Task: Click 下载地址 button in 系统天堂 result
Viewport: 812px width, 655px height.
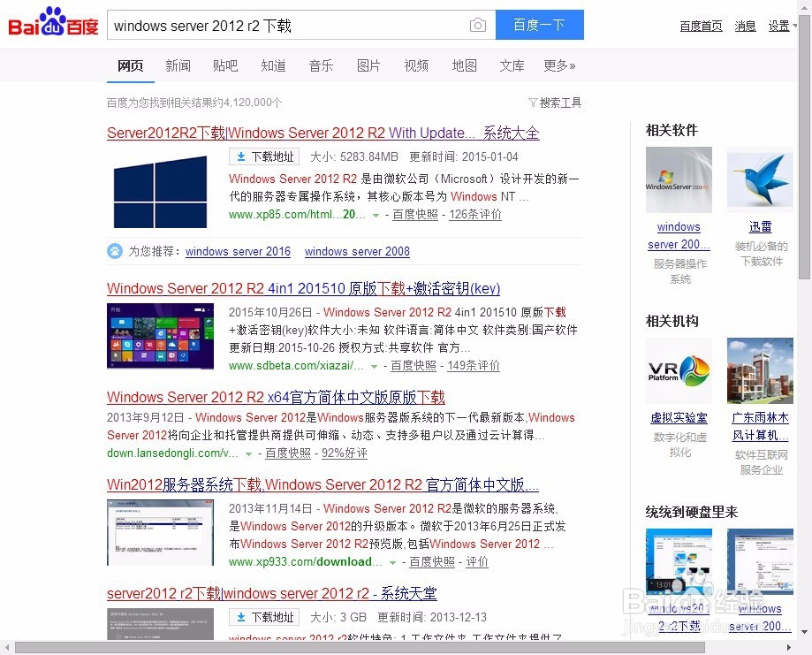Action: [264, 617]
